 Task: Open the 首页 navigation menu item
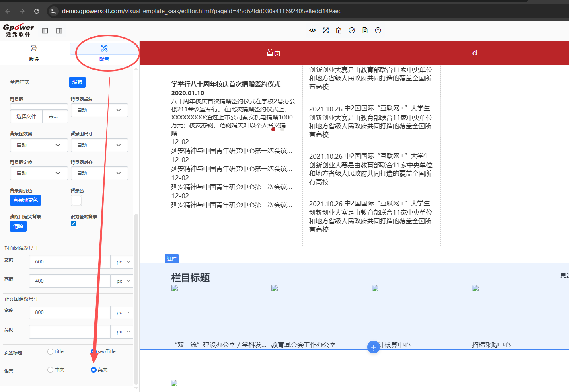point(273,53)
